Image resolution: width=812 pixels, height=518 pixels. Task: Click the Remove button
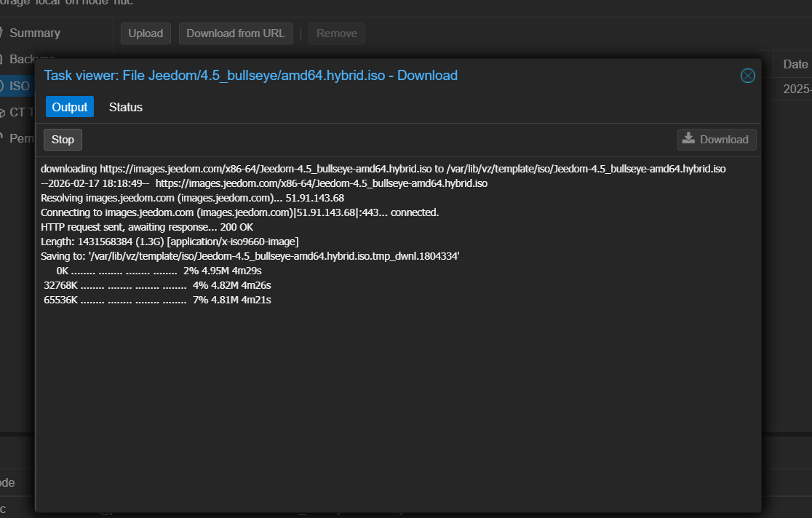336,33
